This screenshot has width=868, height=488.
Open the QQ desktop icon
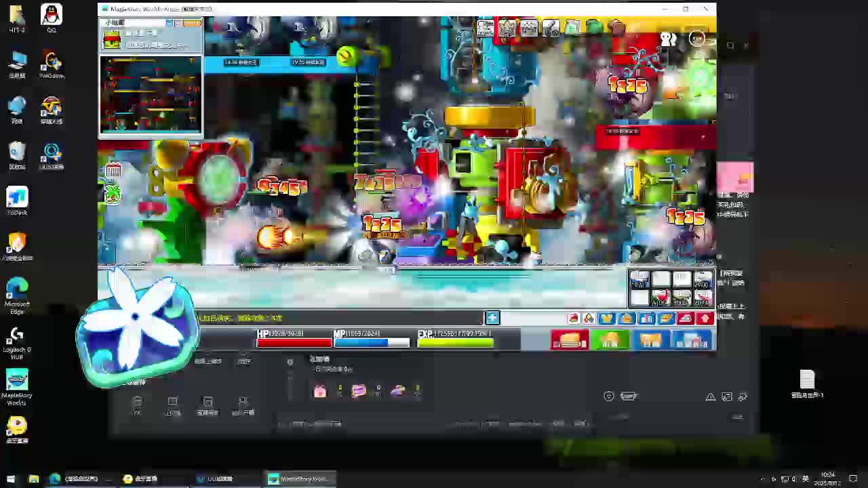pos(52,18)
